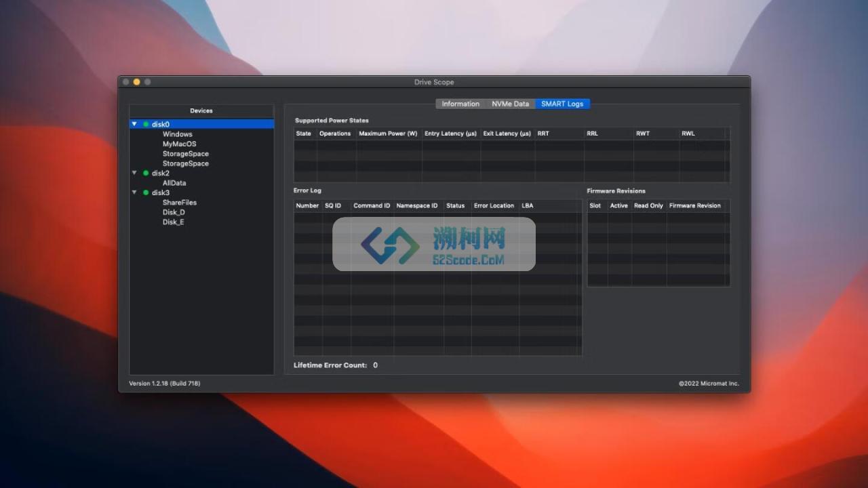Collapse the disk3 disclosure triangle
This screenshot has width=868, height=488.
tap(134, 192)
